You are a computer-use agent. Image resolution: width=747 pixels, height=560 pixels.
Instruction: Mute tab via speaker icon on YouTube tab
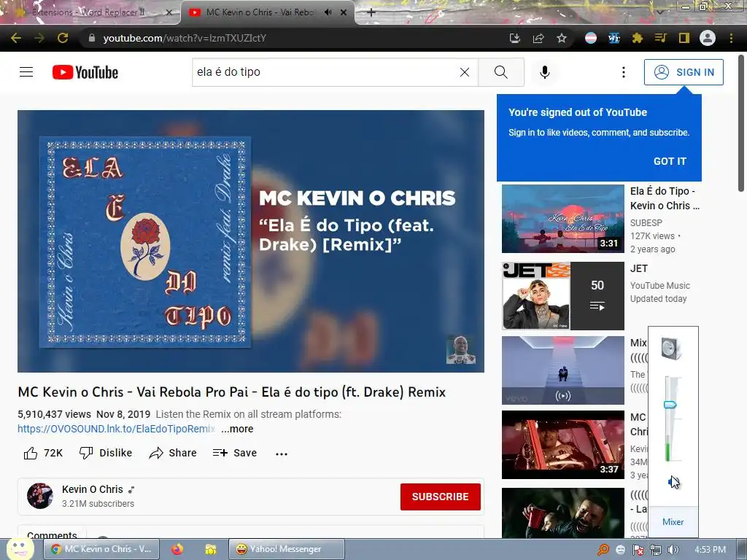(x=328, y=12)
